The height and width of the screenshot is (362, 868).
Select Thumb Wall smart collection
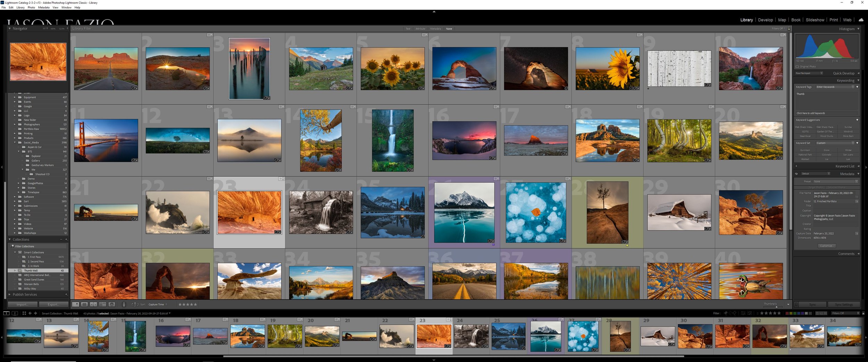(x=38, y=270)
